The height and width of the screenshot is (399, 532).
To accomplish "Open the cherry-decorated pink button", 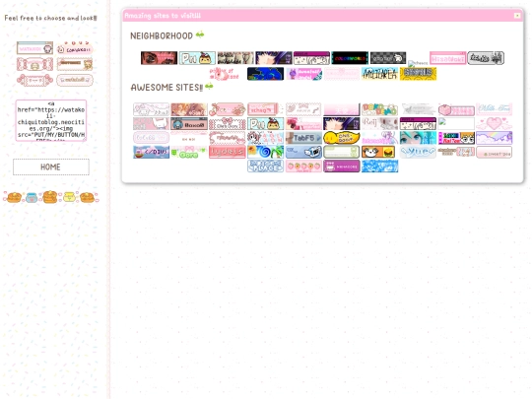I will [228, 109].
